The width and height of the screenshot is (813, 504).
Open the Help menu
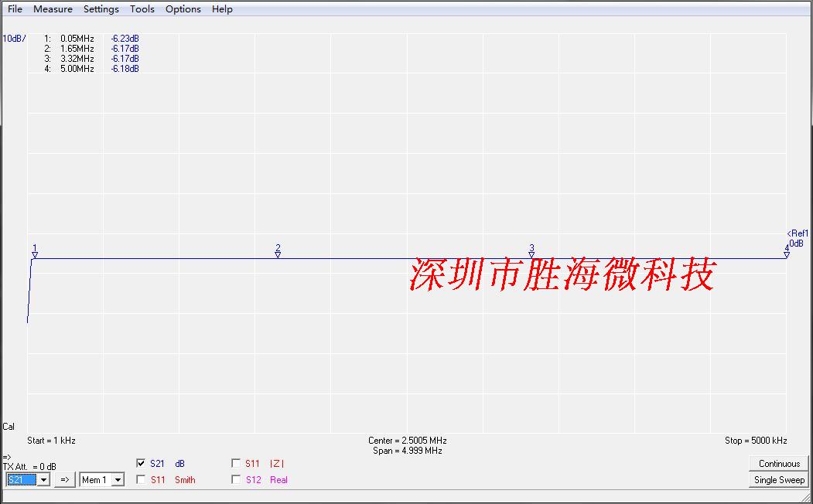point(222,9)
